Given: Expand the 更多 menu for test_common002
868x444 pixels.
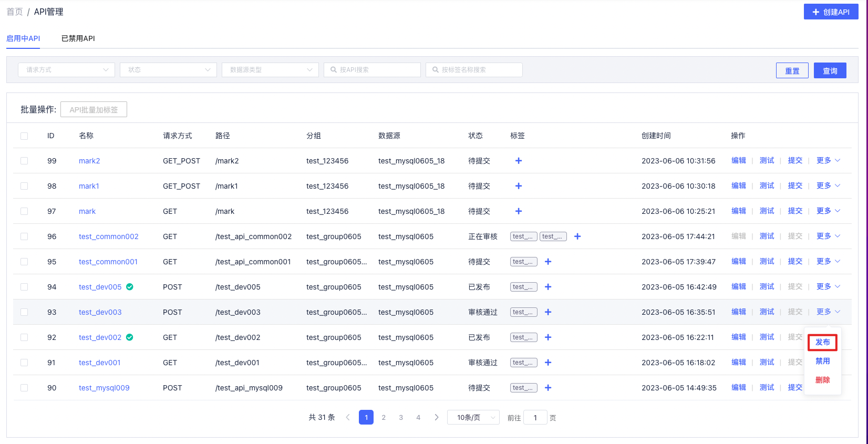Looking at the screenshot, I should point(829,236).
